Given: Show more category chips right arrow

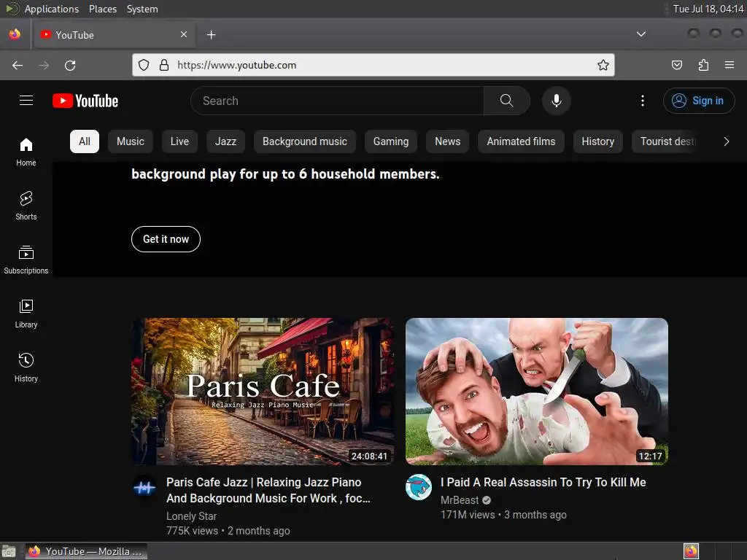Looking at the screenshot, I should (726, 141).
